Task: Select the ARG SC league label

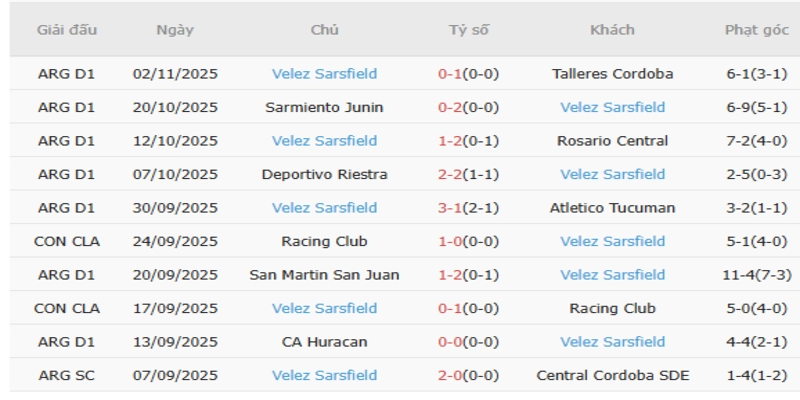Action: pyautogui.click(x=67, y=375)
